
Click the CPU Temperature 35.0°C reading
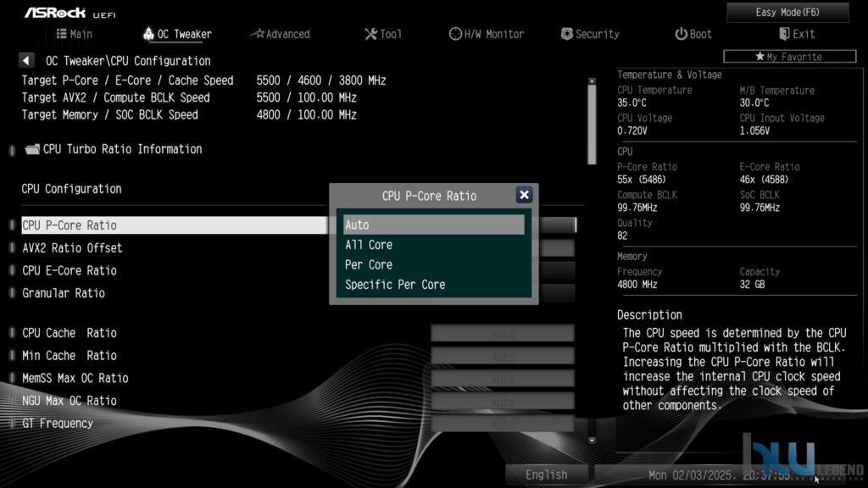632,103
